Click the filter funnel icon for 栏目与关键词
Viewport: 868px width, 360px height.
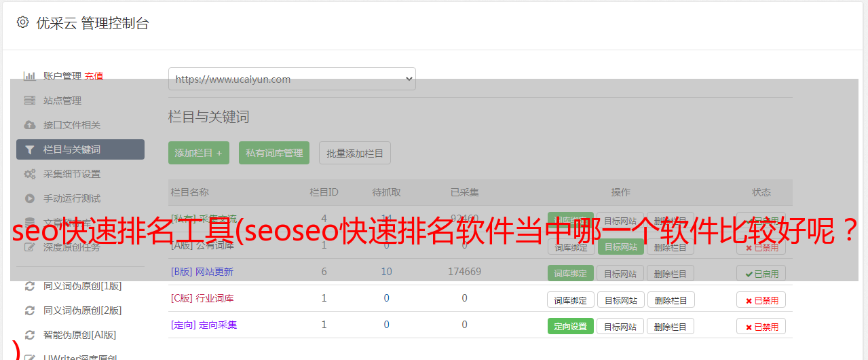(29, 149)
